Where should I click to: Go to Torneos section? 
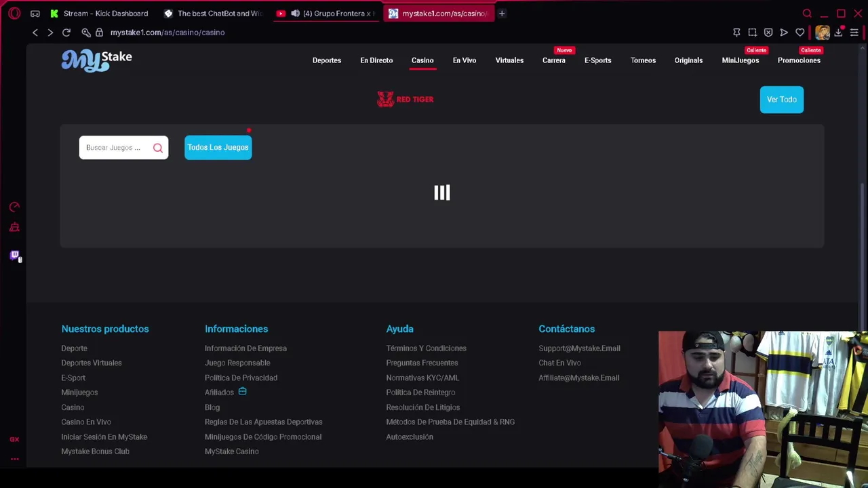[x=643, y=60]
